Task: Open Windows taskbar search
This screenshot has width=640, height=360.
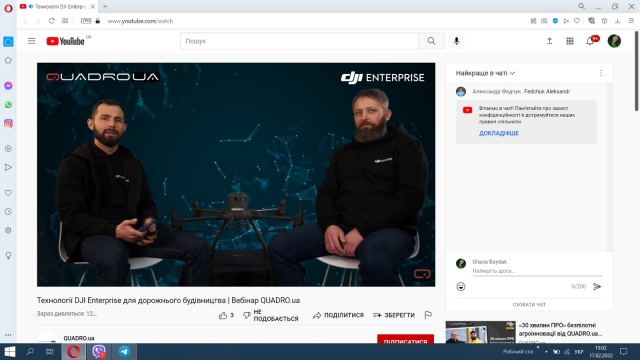Action: [30, 351]
